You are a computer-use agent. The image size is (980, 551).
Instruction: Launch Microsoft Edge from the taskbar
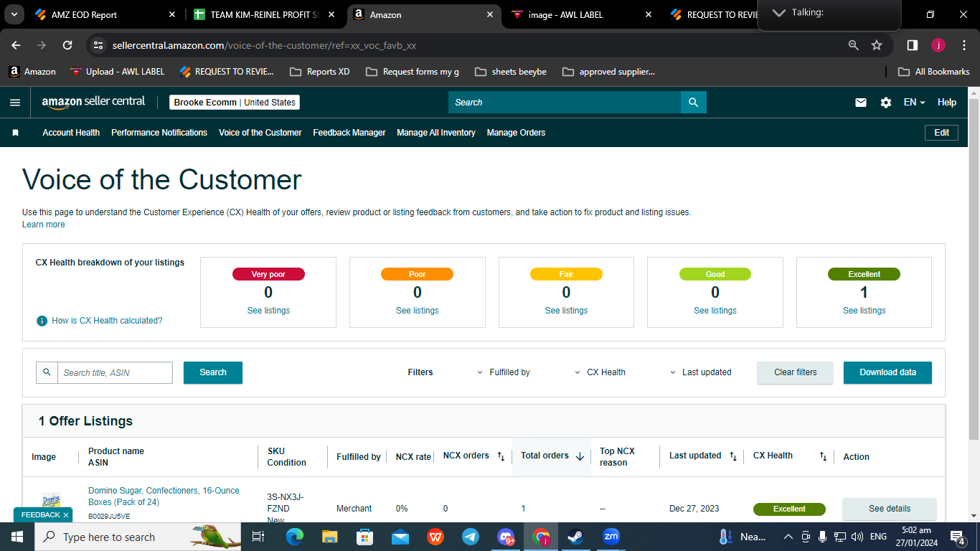click(x=295, y=537)
